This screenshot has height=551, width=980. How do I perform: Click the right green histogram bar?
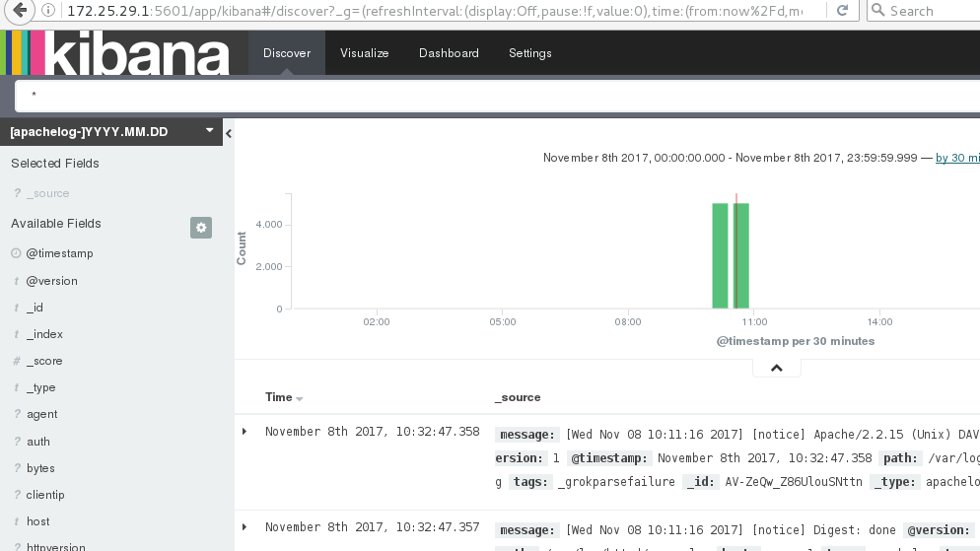(x=741, y=255)
